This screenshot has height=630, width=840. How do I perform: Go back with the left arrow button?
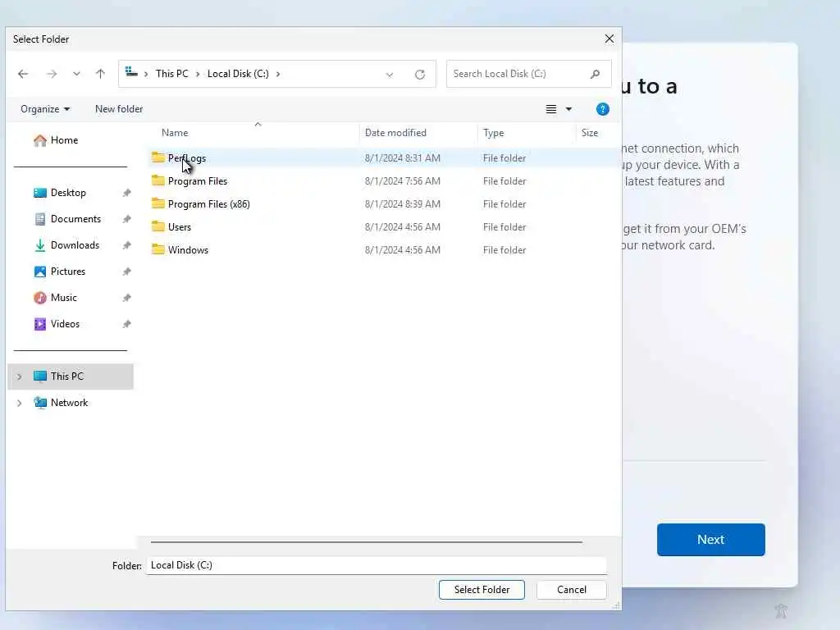coord(23,74)
